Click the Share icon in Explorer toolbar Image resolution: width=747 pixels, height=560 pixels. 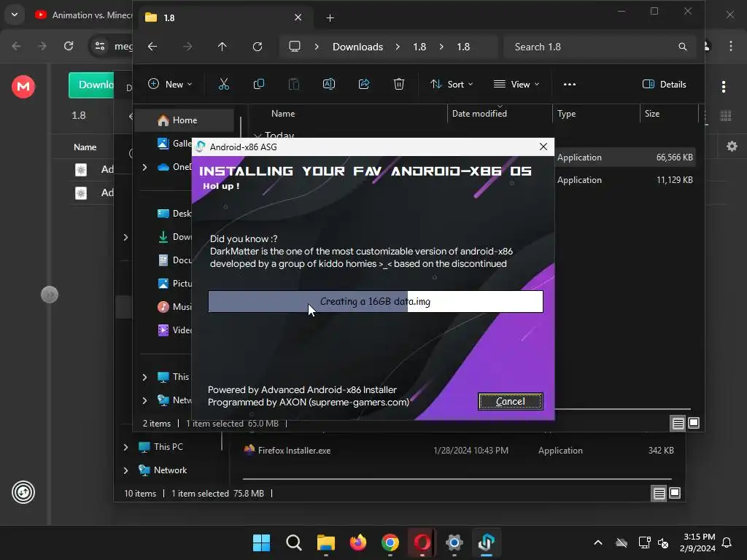pyautogui.click(x=364, y=85)
